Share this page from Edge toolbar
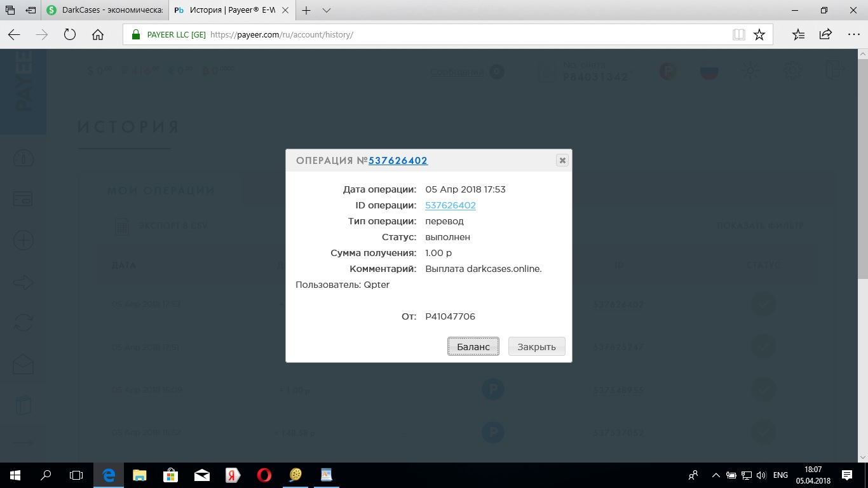Image resolution: width=868 pixels, height=488 pixels. (x=825, y=35)
